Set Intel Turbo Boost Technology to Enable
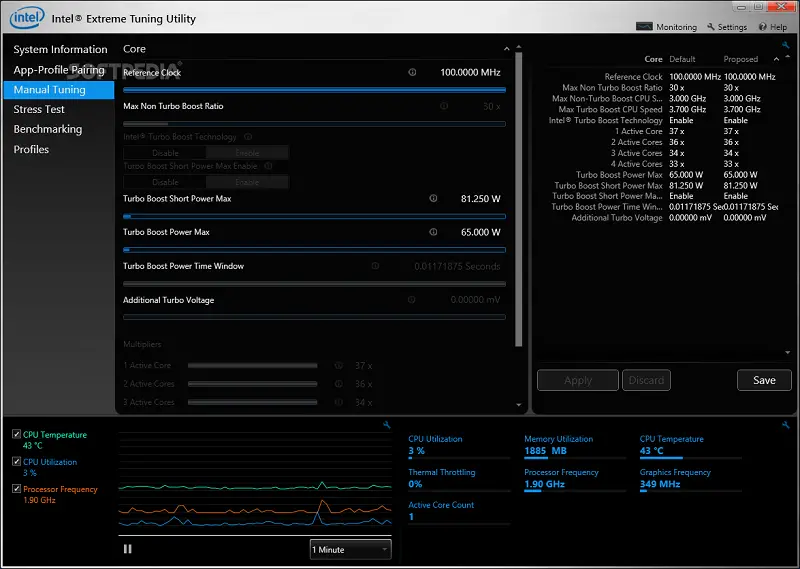800x569 pixels. pos(247,153)
